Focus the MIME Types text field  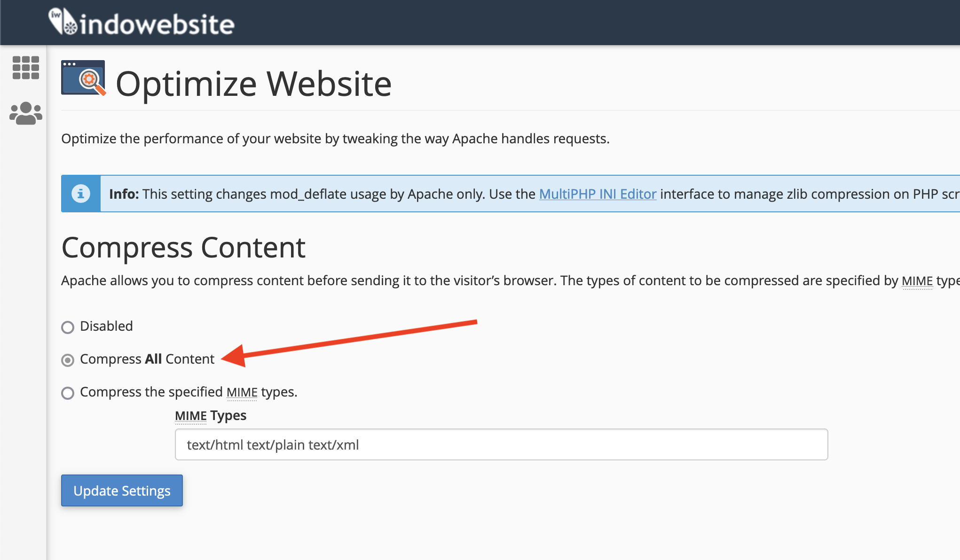(x=501, y=444)
